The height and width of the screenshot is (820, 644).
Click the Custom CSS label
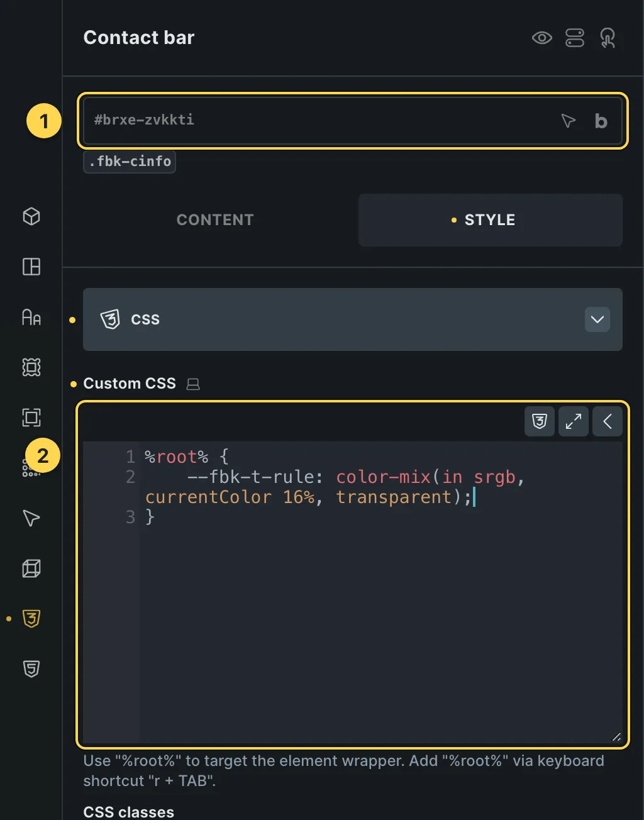click(x=130, y=384)
